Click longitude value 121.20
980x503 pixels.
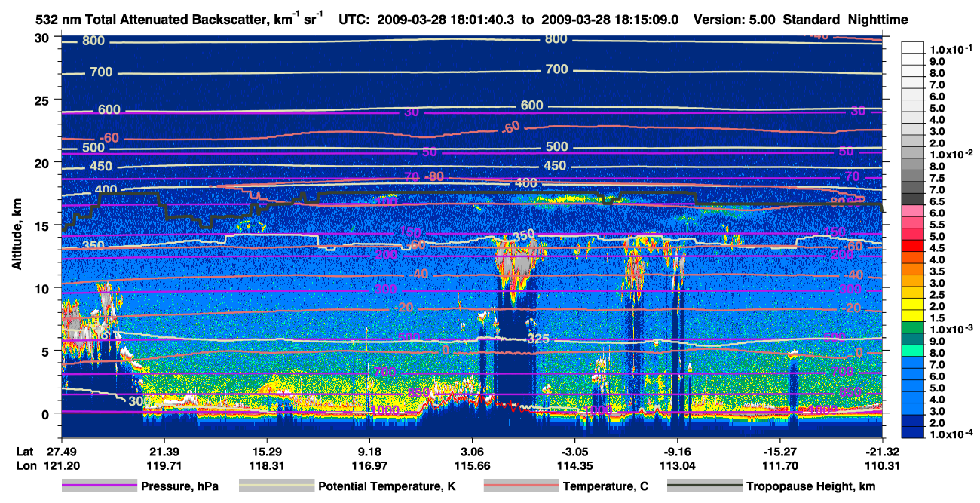point(60,465)
